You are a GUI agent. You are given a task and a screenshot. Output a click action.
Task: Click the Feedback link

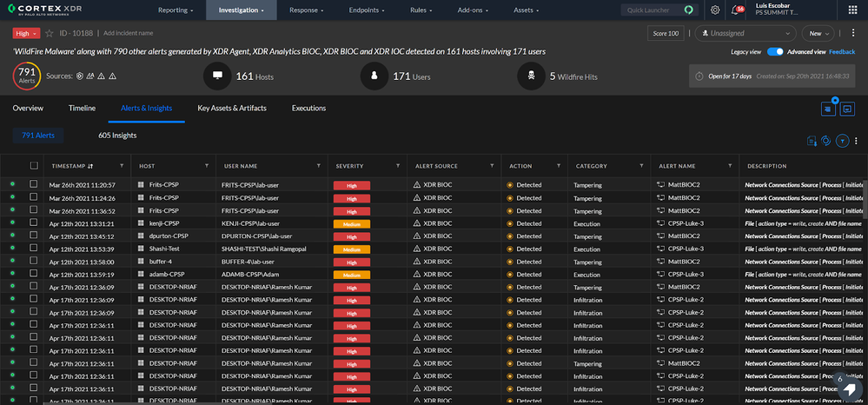pyautogui.click(x=842, y=52)
